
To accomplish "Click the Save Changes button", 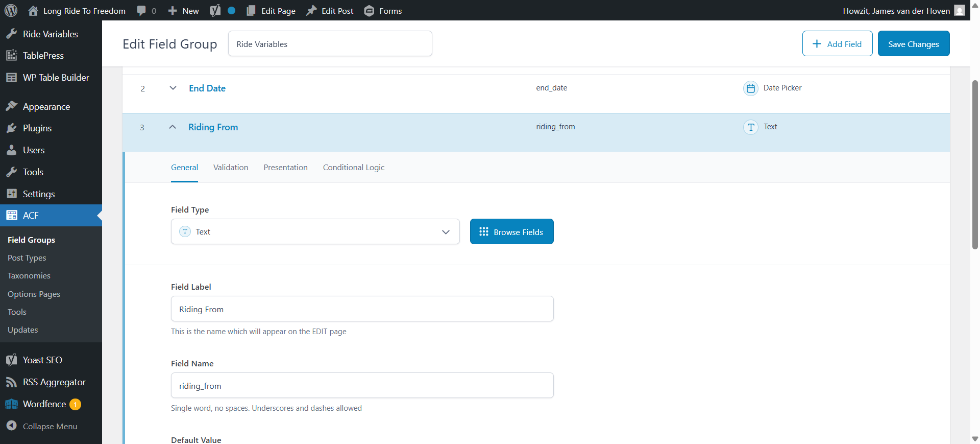I will coord(914,43).
